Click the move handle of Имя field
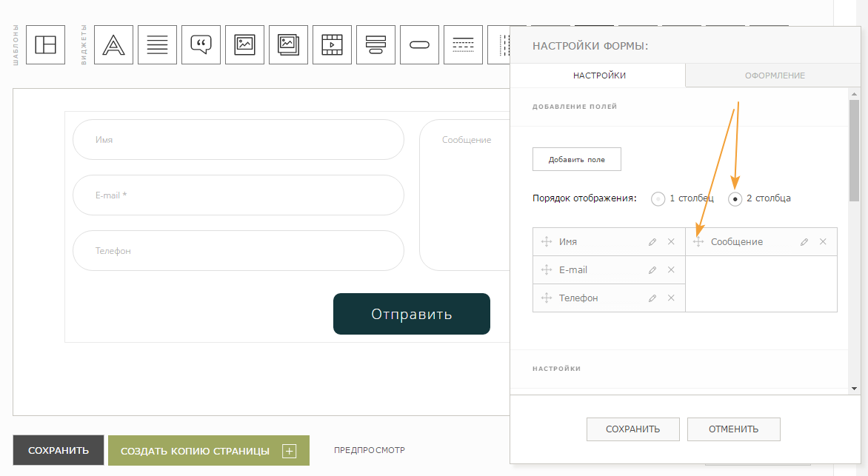This screenshot has height=476, width=868. (x=547, y=242)
